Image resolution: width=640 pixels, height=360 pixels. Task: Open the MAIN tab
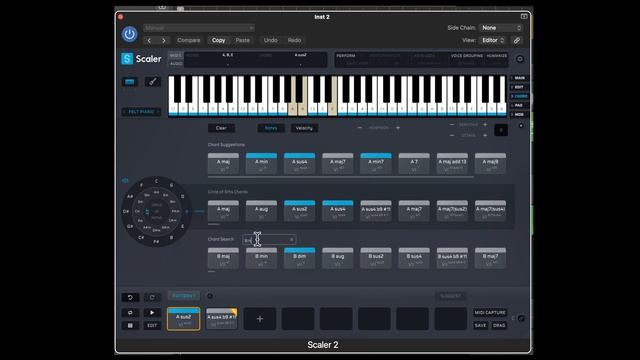pyautogui.click(x=519, y=78)
